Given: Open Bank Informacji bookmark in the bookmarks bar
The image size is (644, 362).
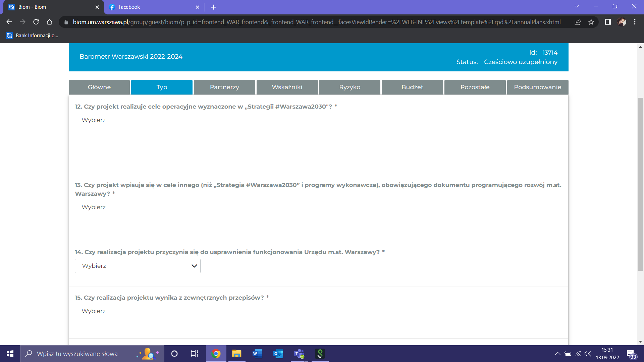Looking at the screenshot, I should click(x=33, y=36).
